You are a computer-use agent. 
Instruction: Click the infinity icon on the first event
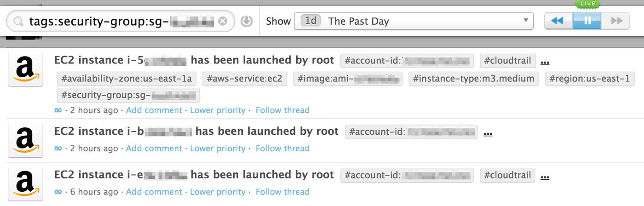point(58,110)
